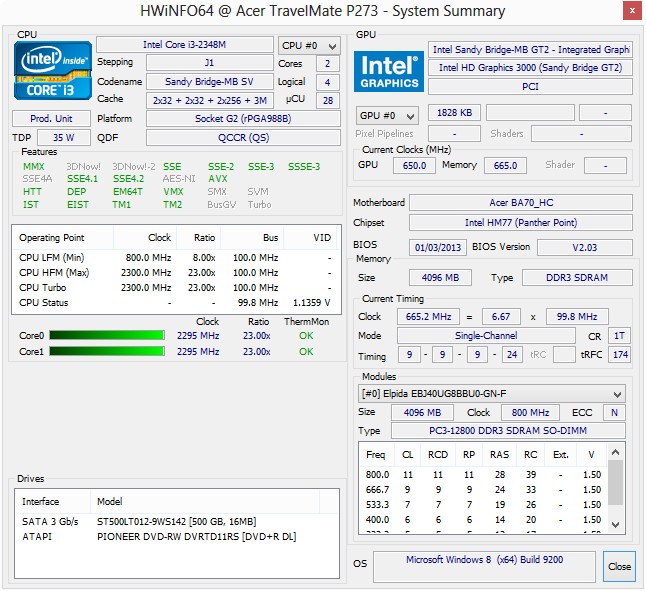
Task: Open the GPU #0 selector dropdown
Action: 387,116
